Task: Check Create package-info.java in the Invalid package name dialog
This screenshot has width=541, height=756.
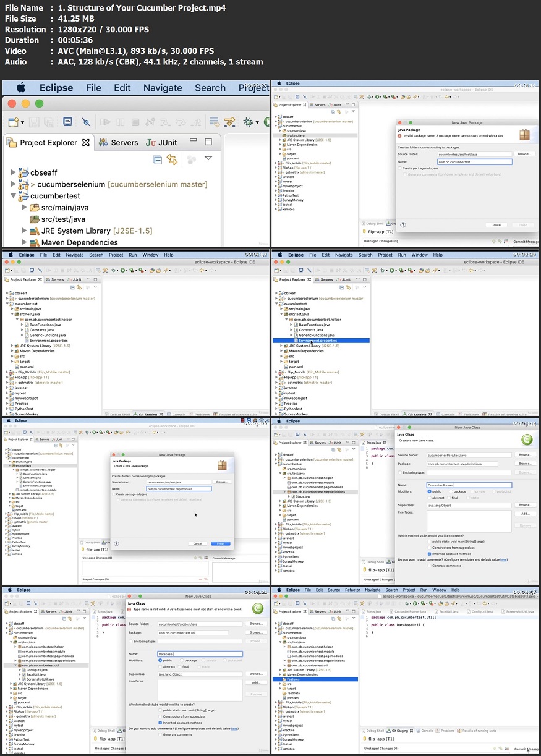Action: 399,168
